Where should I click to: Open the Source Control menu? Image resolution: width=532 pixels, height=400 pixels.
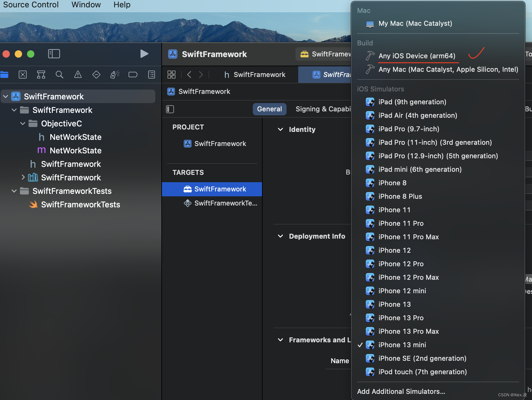[31, 5]
